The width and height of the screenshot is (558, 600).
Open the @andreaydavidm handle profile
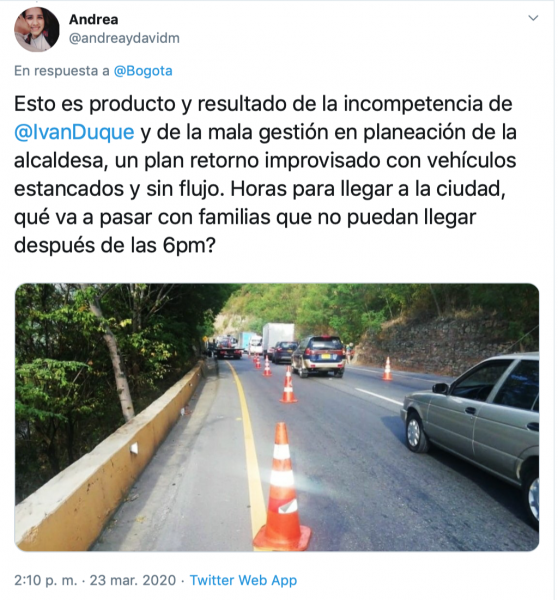point(124,38)
